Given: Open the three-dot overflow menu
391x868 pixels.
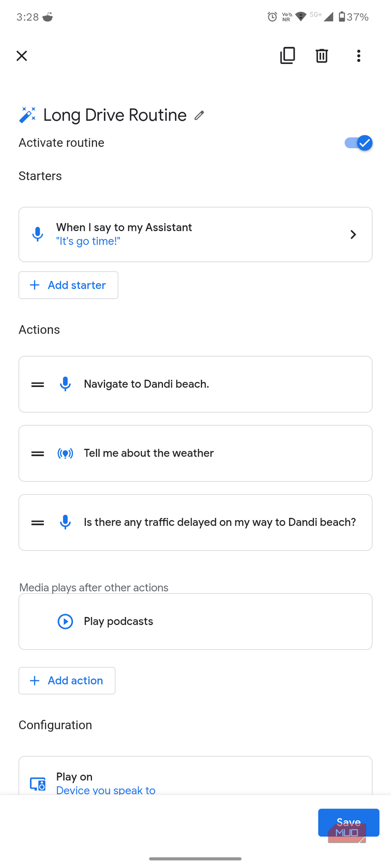Looking at the screenshot, I should pyautogui.click(x=358, y=56).
